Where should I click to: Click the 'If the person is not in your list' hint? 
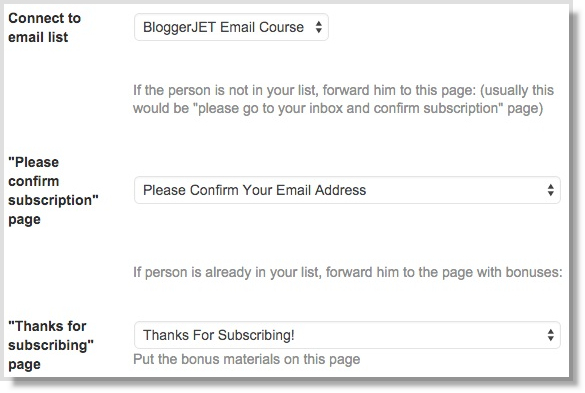(343, 99)
